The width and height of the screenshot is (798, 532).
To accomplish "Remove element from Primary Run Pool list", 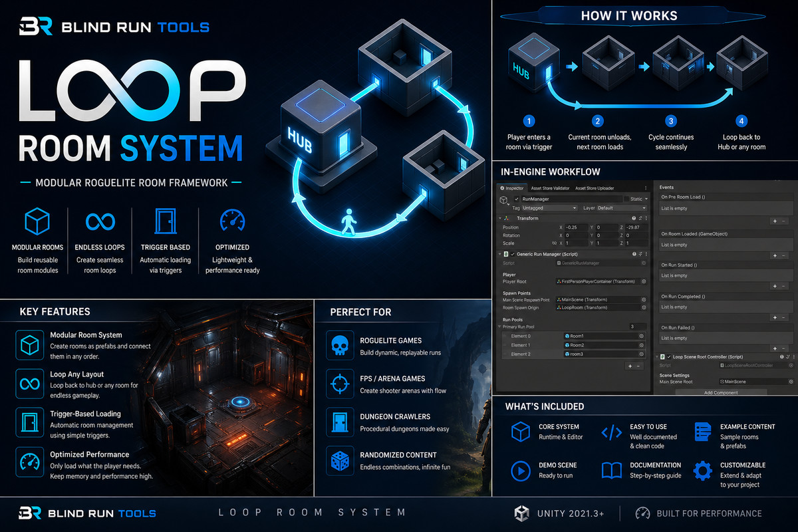I will [638, 366].
